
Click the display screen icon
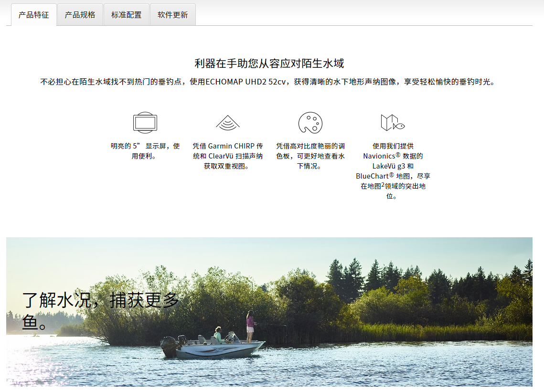(x=145, y=123)
